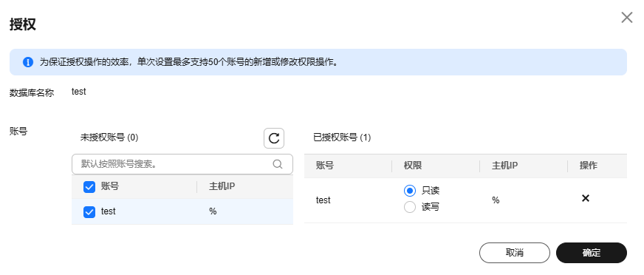Choose the 读写 permission radio button
The width and height of the screenshot is (644, 275).
click(410, 207)
